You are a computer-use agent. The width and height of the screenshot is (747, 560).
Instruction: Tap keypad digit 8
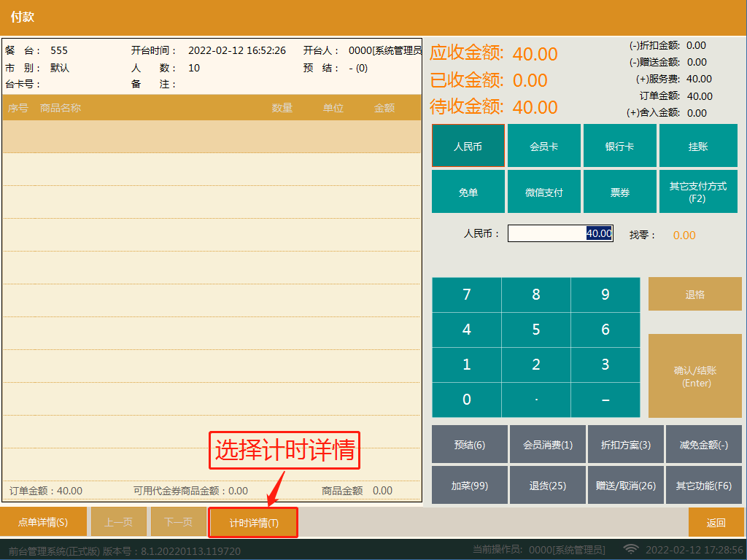[x=536, y=295]
